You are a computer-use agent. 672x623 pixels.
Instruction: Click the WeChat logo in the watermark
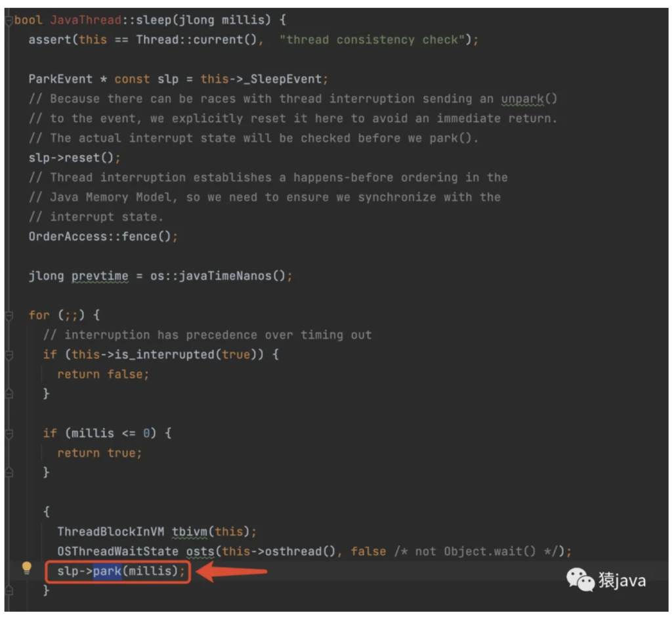[581, 580]
